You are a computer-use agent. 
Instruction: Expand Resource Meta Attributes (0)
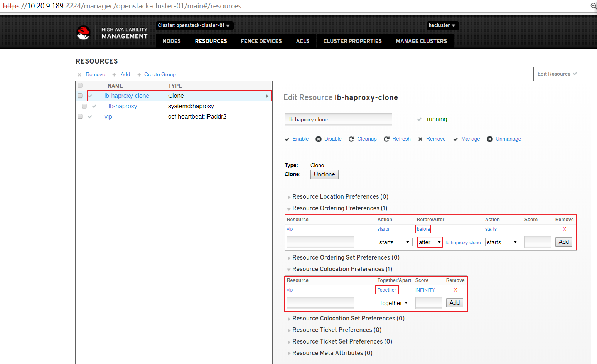332,353
